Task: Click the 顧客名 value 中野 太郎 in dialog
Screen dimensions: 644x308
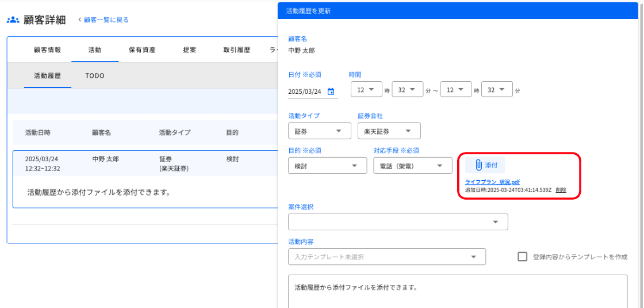Action: (x=301, y=51)
